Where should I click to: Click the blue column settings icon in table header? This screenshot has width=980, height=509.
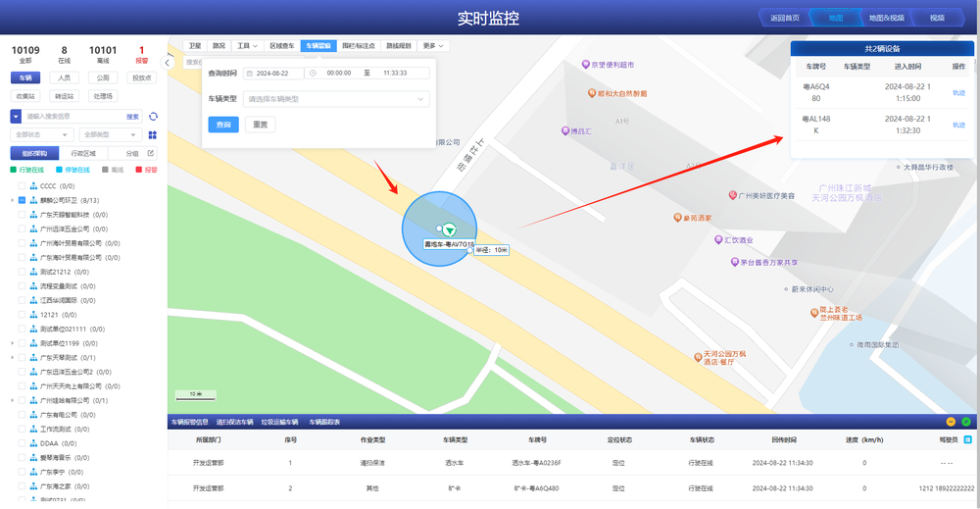pos(968,439)
